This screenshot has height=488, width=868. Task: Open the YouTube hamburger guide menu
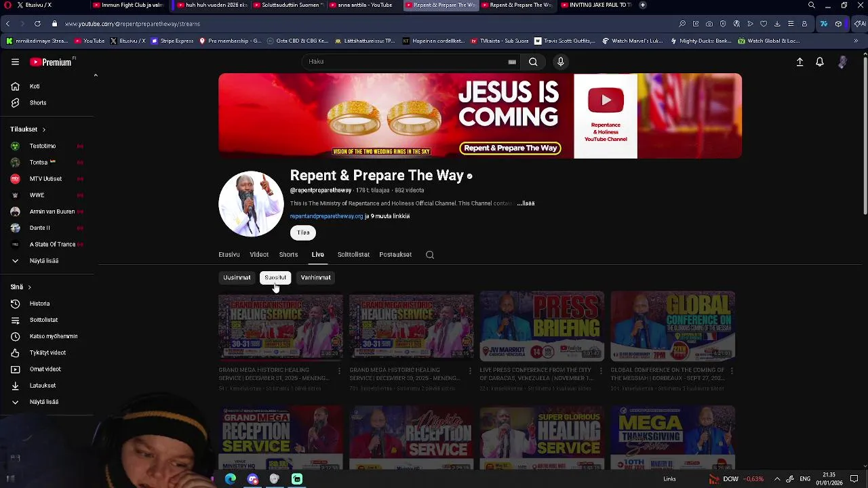pos(15,62)
